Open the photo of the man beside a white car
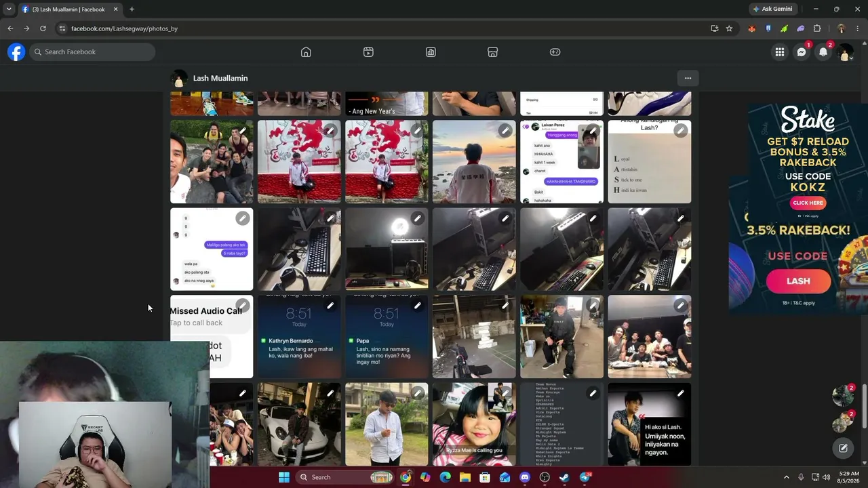Screen dimensions: 868x488 (299, 424)
